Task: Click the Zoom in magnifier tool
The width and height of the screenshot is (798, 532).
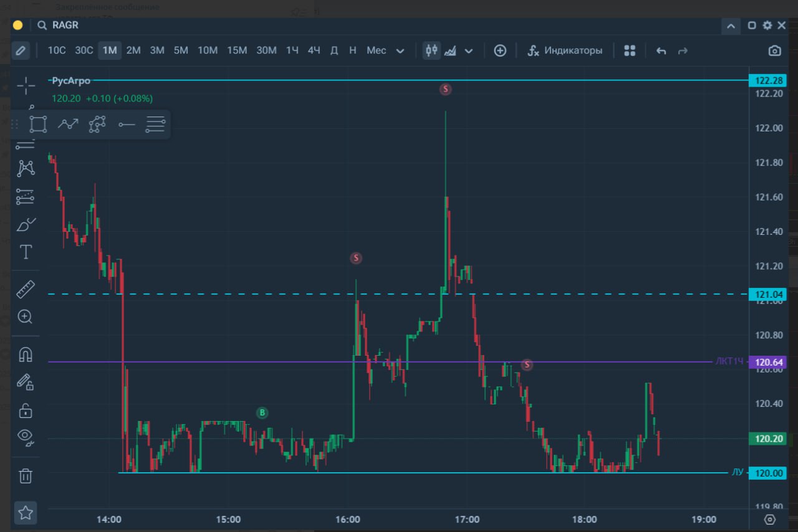Action: coord(26,317)
